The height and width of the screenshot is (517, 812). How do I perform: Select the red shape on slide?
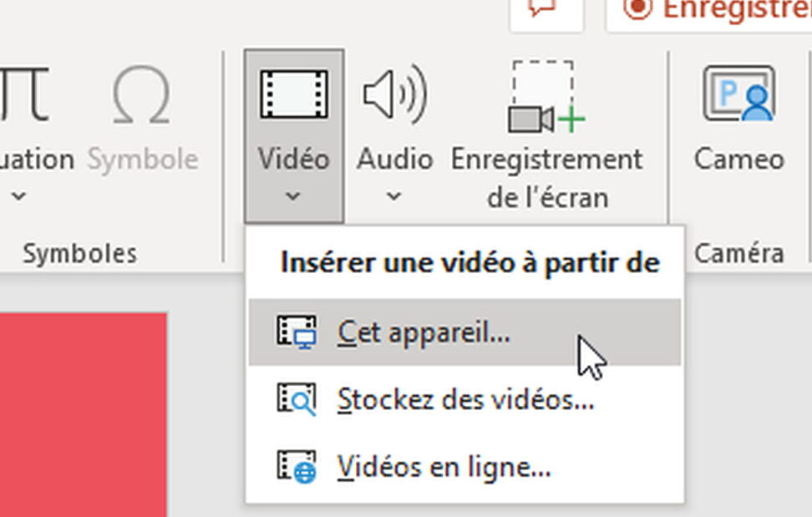tap(84, 414)
